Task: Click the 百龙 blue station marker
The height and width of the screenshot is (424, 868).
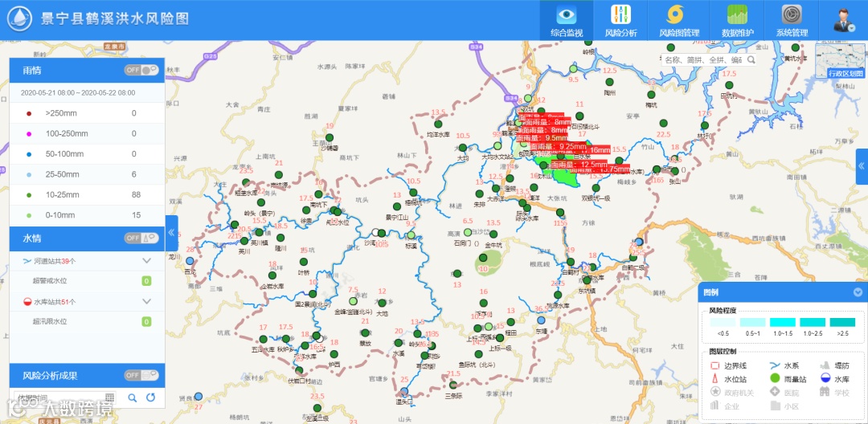Action: click(x=190, y=260)
